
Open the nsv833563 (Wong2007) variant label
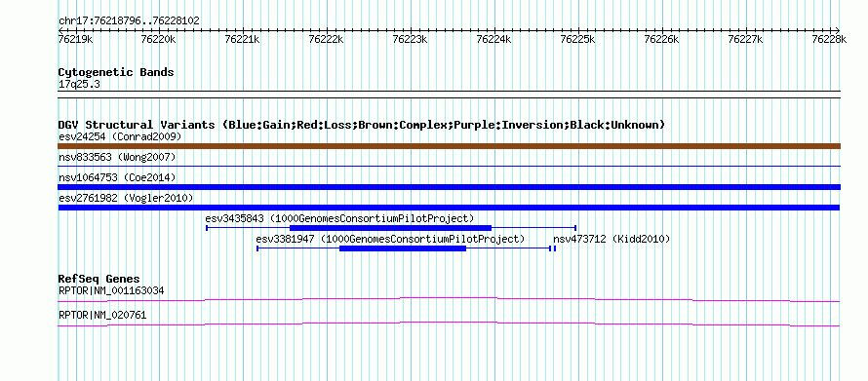[x=117, y=158]
